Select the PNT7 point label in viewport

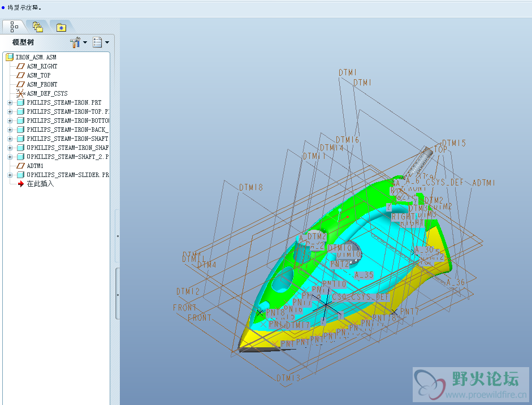410,311
